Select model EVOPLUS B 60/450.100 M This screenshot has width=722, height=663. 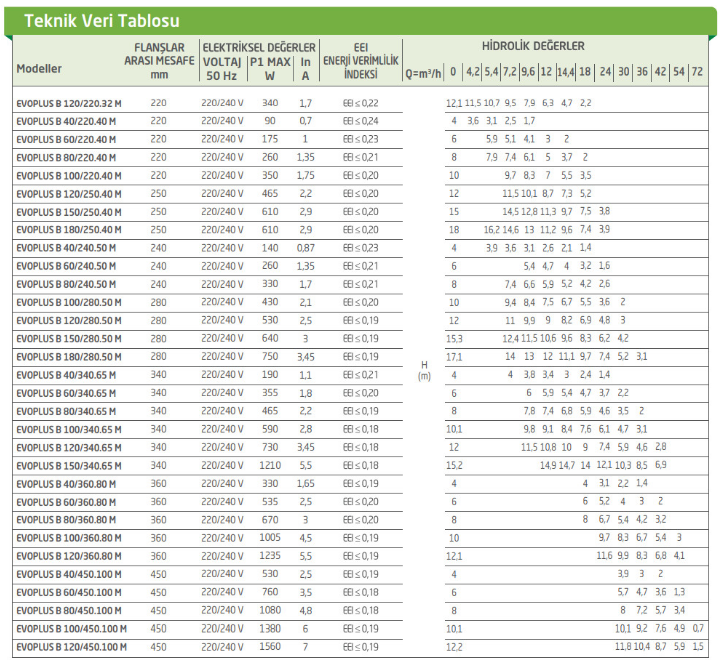click(x=69, y=593)
